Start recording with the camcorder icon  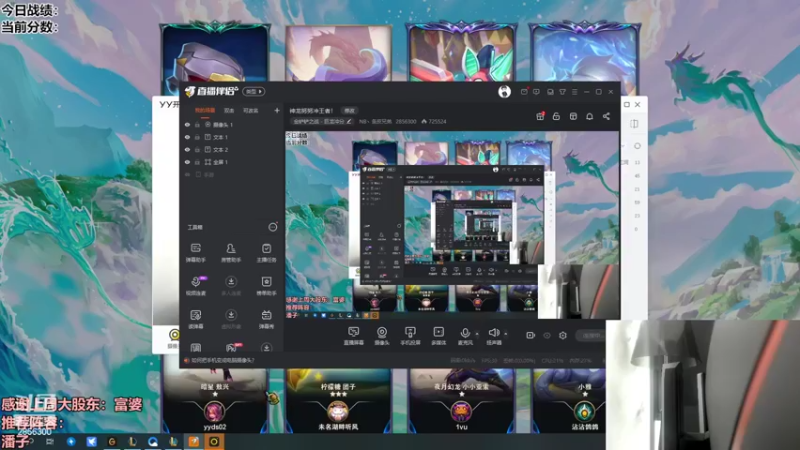(x=531, y=335)
